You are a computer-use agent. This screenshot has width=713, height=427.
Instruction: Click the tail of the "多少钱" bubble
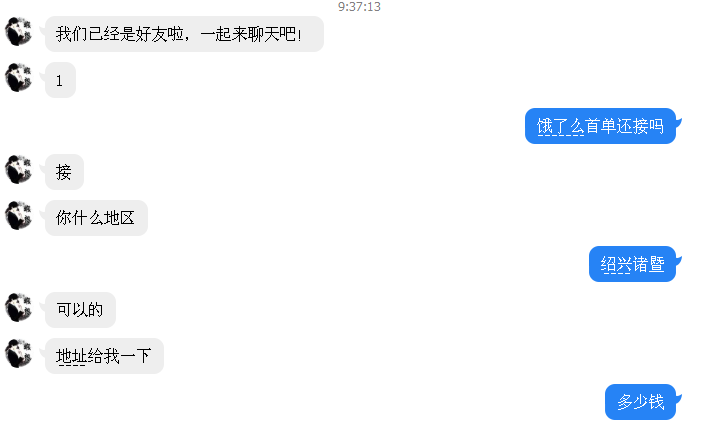point(678,398)
